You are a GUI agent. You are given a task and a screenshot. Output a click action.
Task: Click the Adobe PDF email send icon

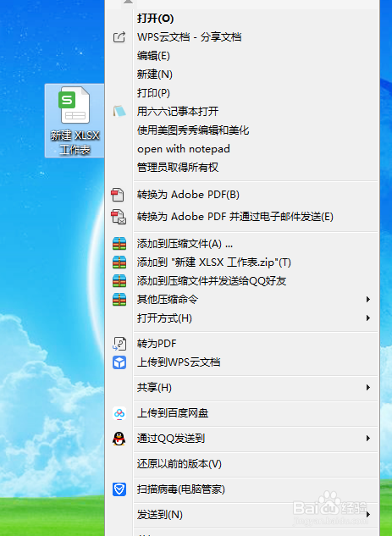119,217
